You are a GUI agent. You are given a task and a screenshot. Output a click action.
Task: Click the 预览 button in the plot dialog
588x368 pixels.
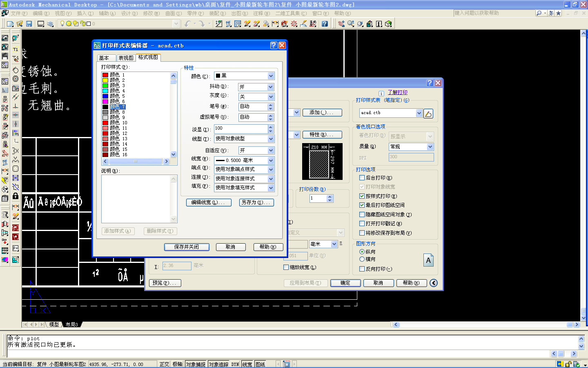[166, 283]
